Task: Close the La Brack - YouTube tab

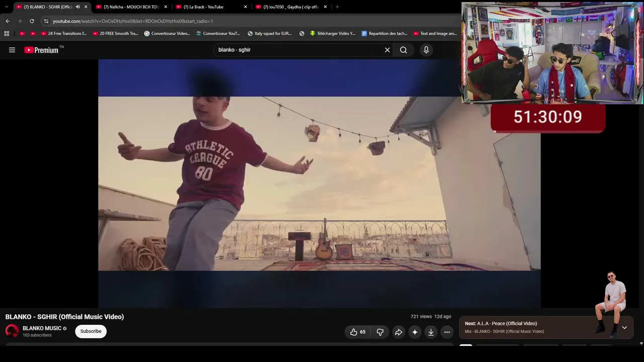Action: coord(246,7)
